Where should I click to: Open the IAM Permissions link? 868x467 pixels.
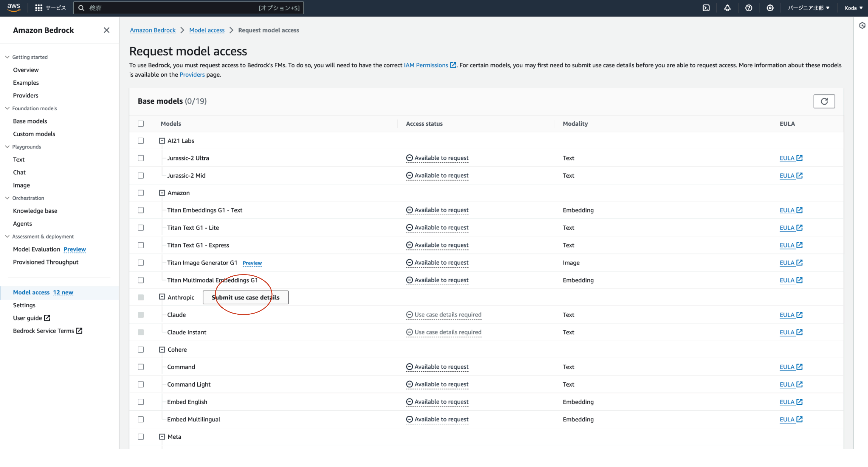tap(426, 65)
